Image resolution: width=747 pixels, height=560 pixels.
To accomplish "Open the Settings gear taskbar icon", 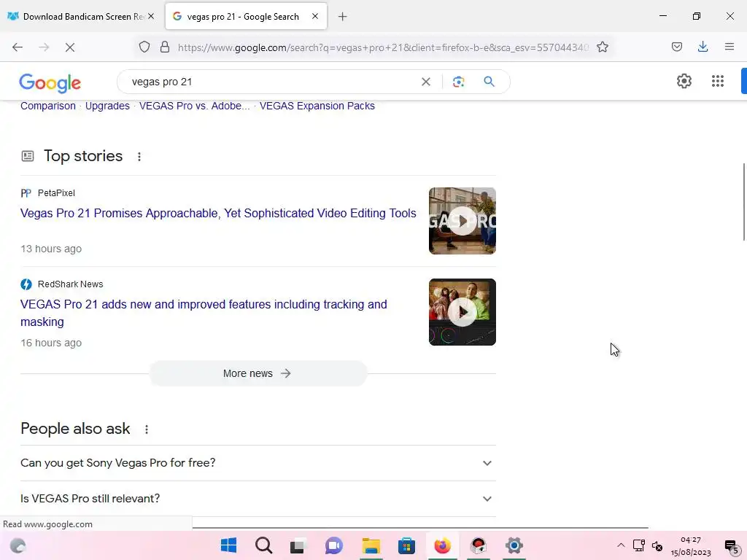I will [514, 545].
